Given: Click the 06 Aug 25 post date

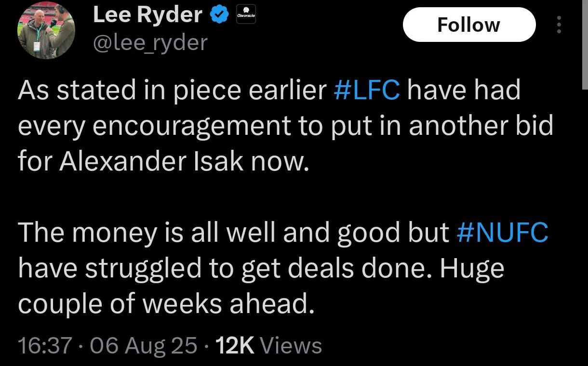Looking at the screenshot, I should 143,345.
